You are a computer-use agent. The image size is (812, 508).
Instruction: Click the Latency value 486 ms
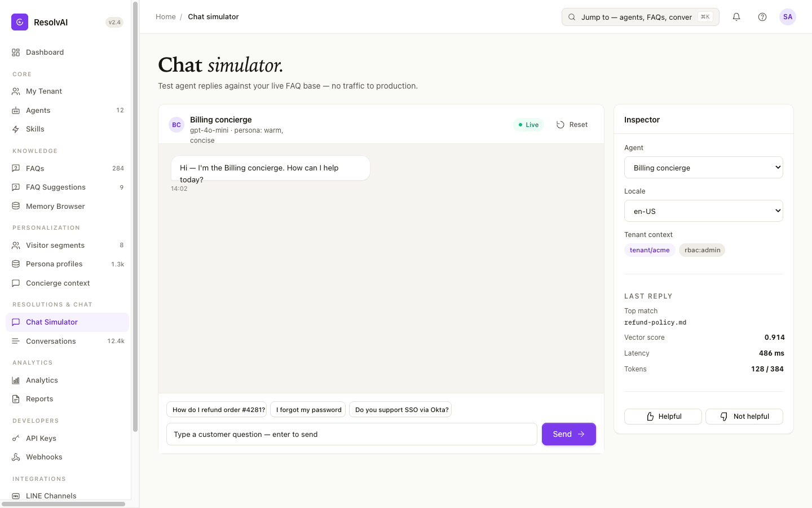pos(771,353)
